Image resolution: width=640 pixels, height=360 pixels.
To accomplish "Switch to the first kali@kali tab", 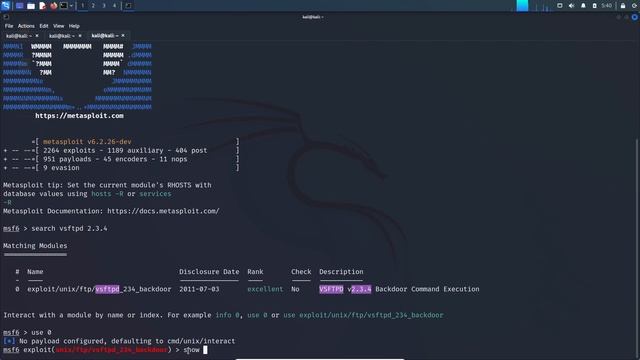I will point(18,36).
